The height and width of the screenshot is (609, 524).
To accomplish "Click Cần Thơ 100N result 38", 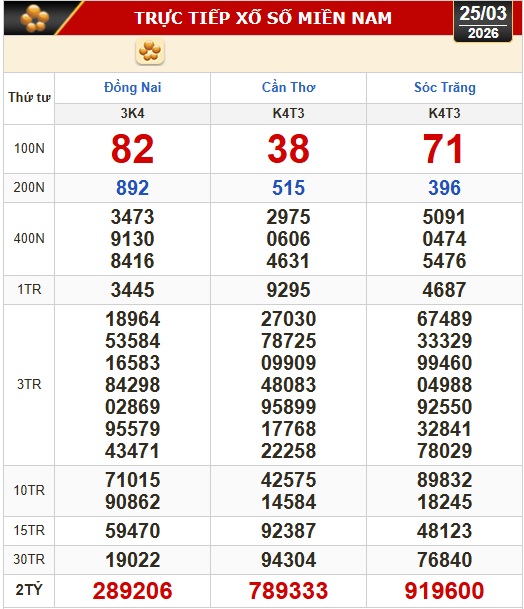I will coord(288,149).
